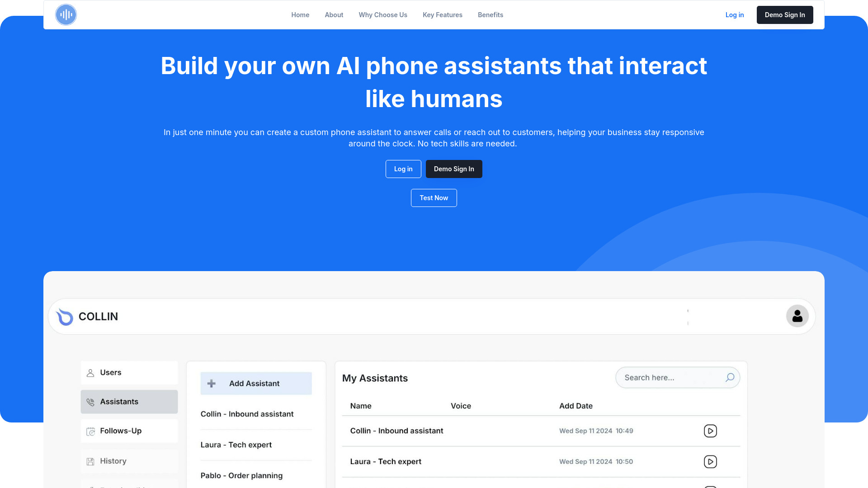Click Pablo Order planning assistant item

pyautogui.click(x=241, y=475)
